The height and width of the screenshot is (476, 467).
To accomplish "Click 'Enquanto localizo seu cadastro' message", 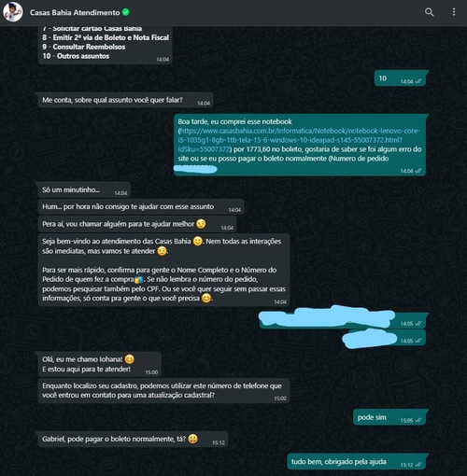I will [163, 391].
